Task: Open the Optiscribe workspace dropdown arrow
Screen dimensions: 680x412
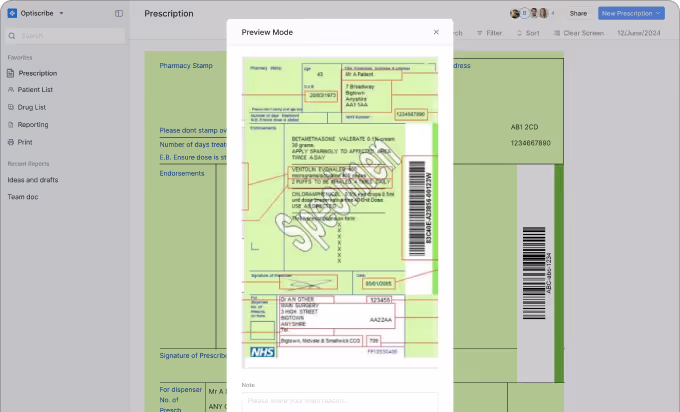Action: tap(61, 13)
